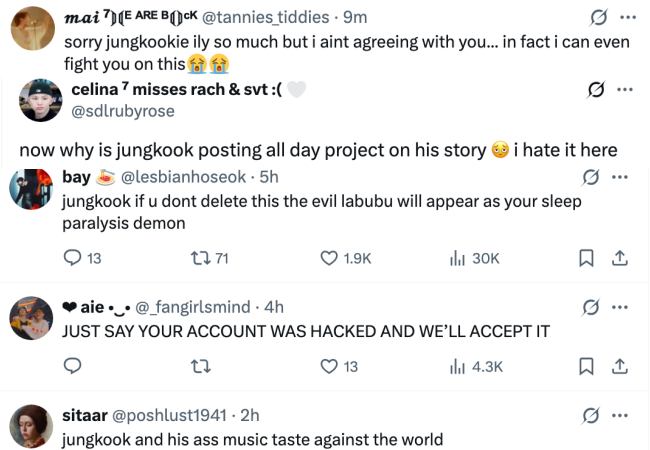Viewport: 650px width, 450px height.
Task: Bookmark aie's hacked account tweet
Action: [587, 366]
